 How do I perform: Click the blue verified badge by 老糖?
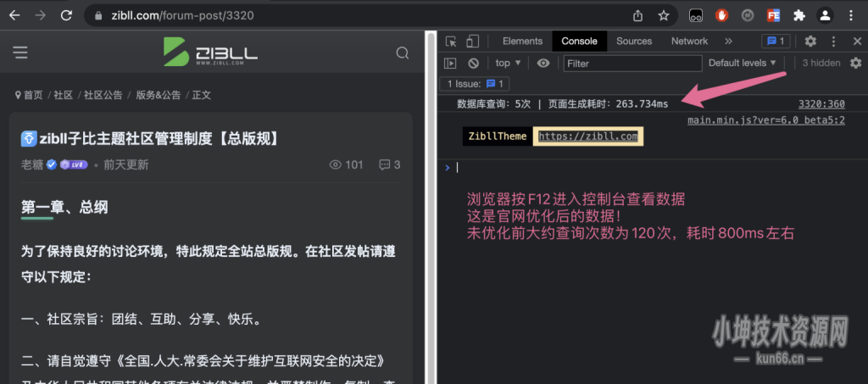(52, 164)
